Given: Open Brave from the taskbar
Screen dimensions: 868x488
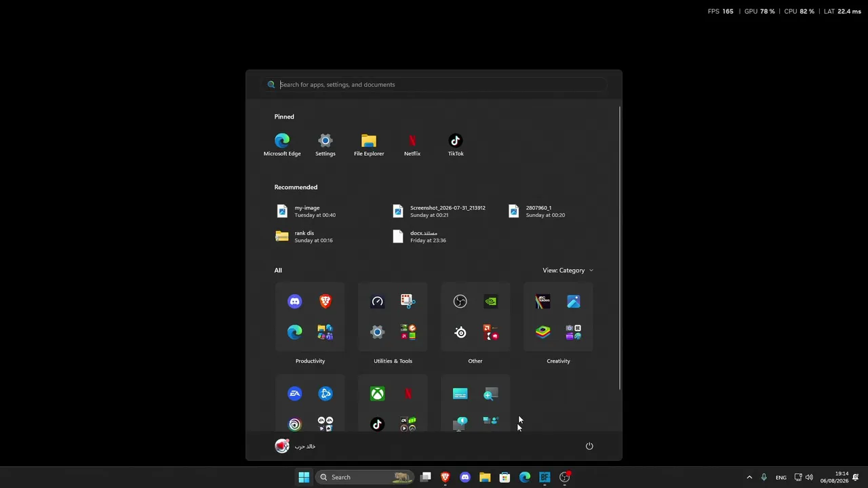Looking at the screenshot, I should pos(446,477).
